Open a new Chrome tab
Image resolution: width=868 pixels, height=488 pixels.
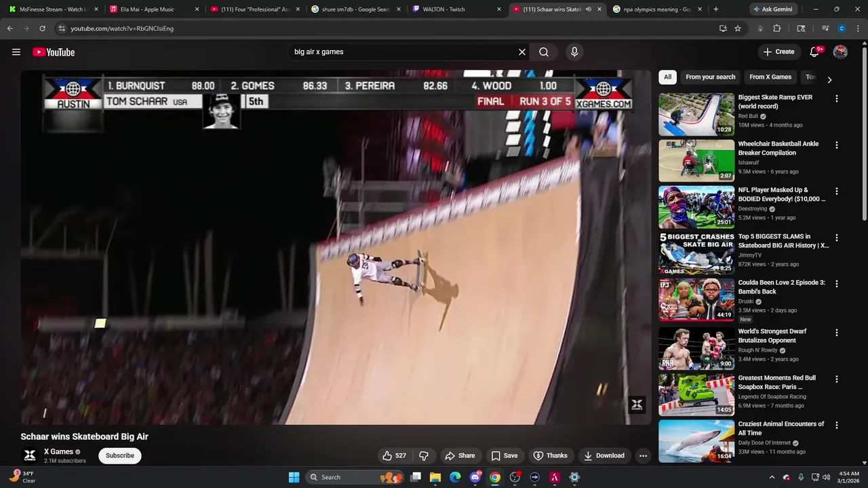pyautogui.click(x=716, y=9)
